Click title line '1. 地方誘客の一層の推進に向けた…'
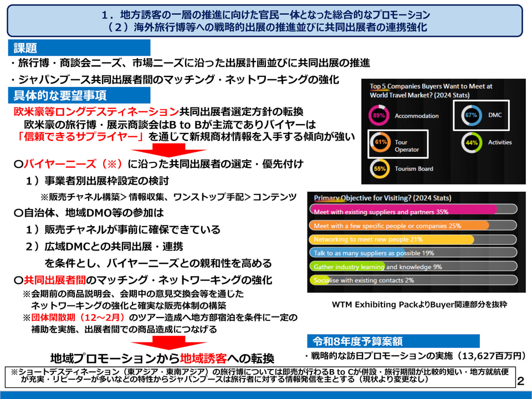Viewport: 532px width, 399px height. (265, 14)
